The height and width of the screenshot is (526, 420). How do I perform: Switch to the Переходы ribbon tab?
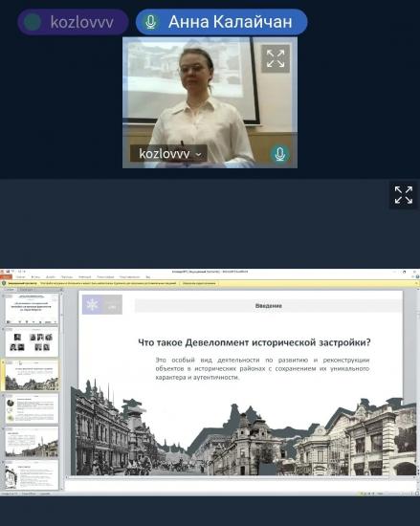[67, 277]
